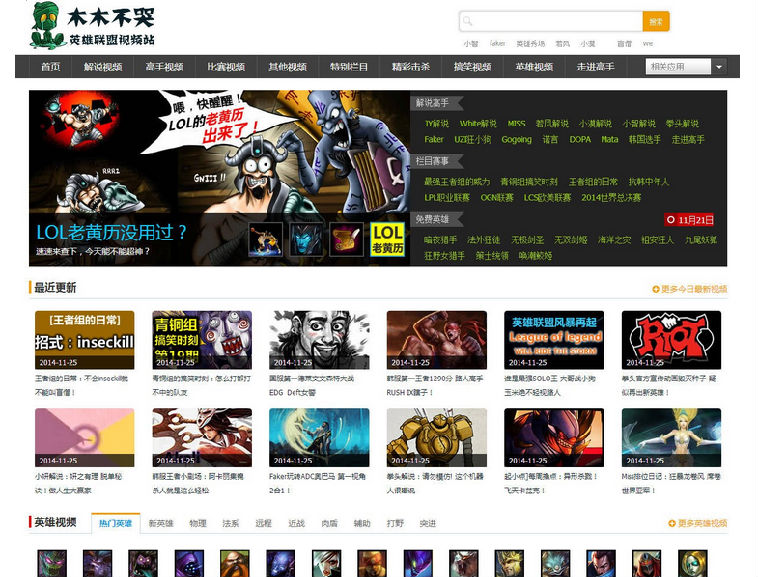Select the Lee Sin blindfolded hero portrait

372,563
